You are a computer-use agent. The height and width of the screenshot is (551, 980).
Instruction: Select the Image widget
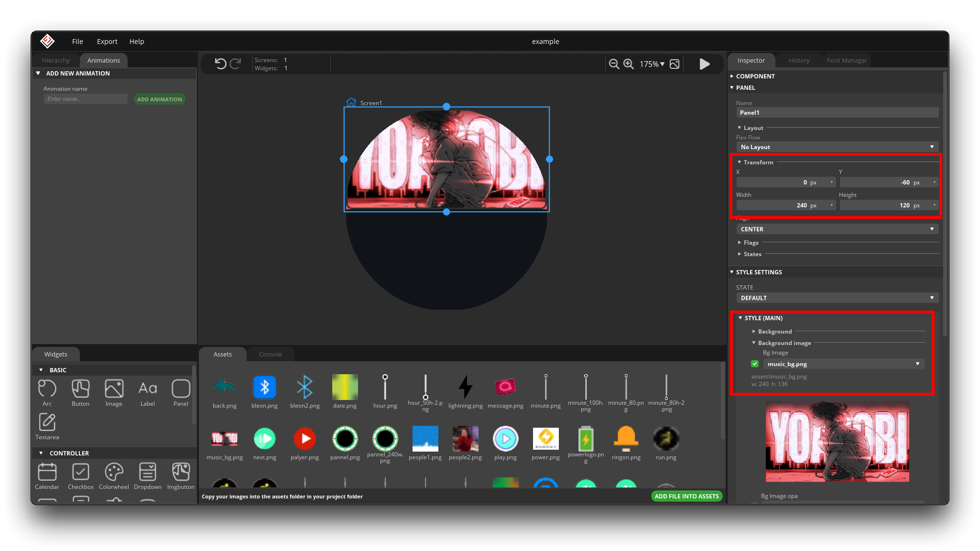pos(114,393)
